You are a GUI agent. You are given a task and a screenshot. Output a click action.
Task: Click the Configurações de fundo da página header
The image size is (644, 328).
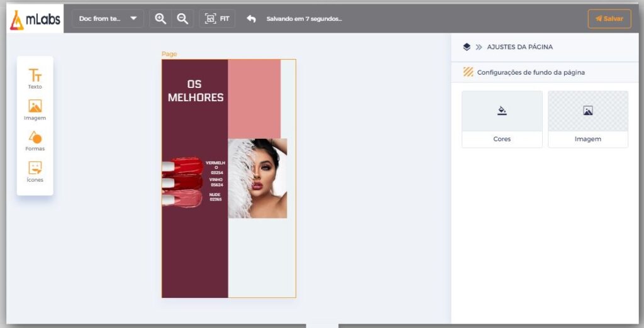click(x=545, y=72)
